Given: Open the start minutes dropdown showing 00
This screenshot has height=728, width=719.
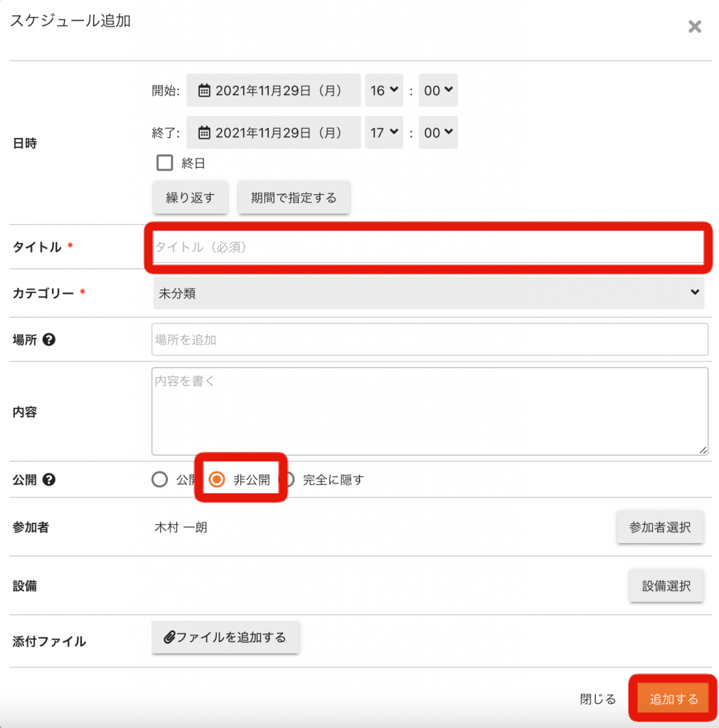Looking at the screenshot, I should click(x=438, y=90).
